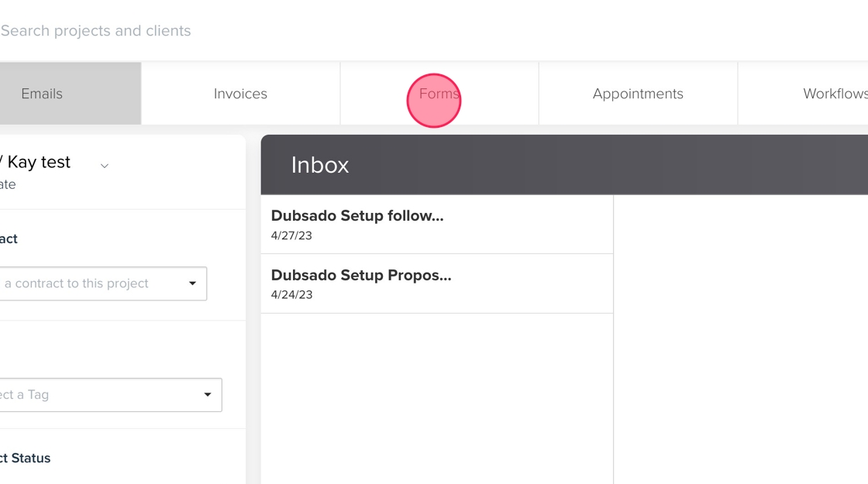
Task: Open the Dubsado Setup Propos... email
Action: pos(361,275)
